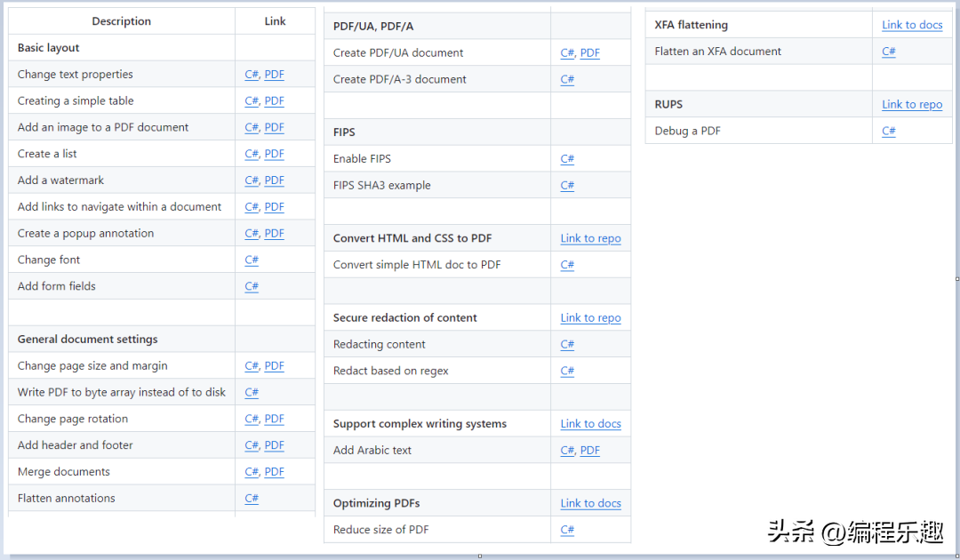
Task: Click C# link for Merge documents
Action: (x=252, y=472)
